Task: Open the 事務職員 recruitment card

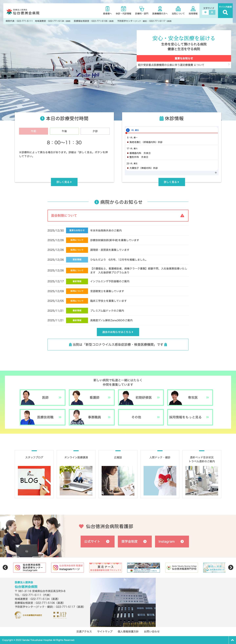Action: [x=92, y=417]
